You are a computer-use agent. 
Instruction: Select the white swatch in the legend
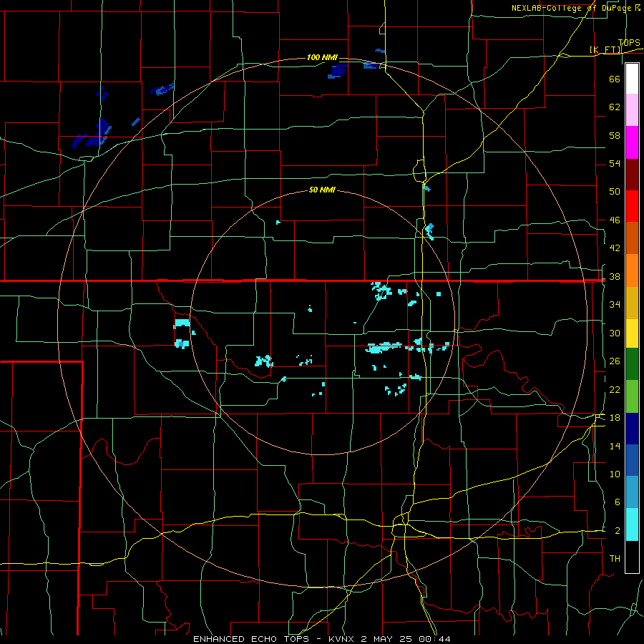coord(632,79)
